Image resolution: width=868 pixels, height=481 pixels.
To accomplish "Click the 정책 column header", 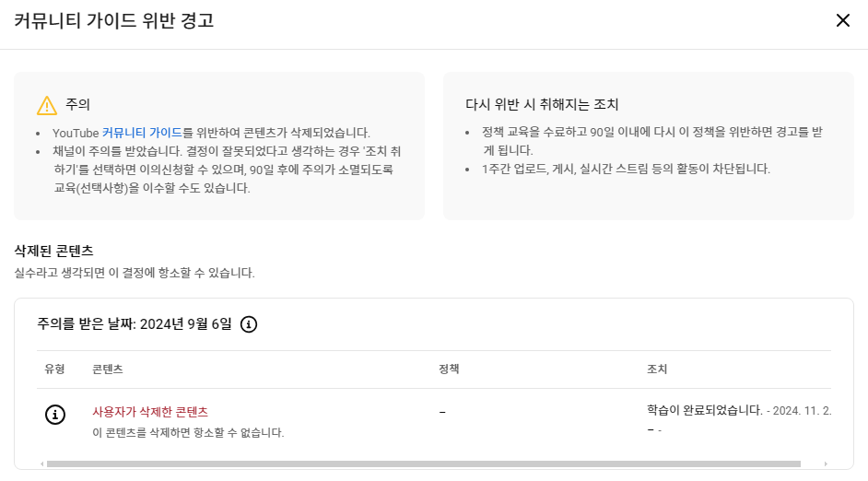I will pos(449,370).
